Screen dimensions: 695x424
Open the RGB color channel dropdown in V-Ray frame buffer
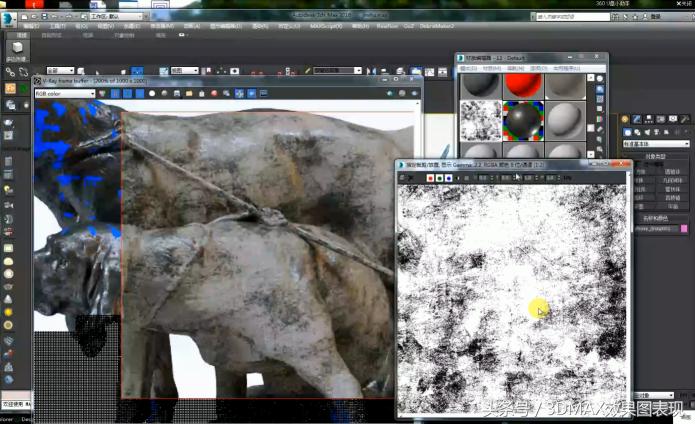coord(65,93)
